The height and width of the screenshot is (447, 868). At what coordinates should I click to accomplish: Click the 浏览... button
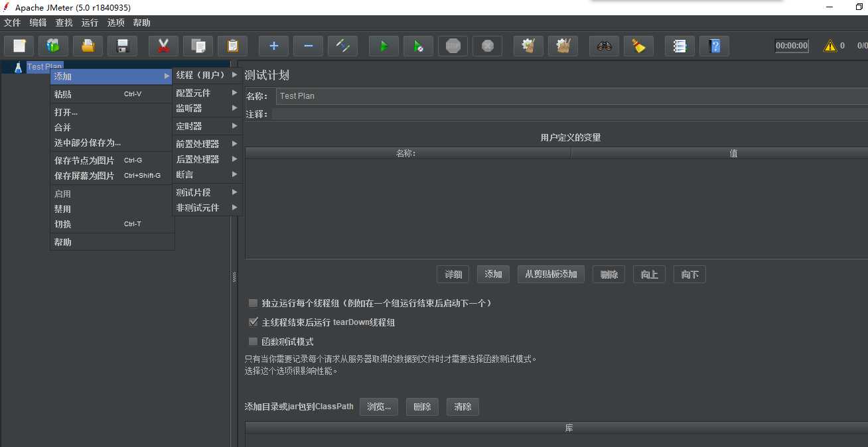click(x=379, y=407)
